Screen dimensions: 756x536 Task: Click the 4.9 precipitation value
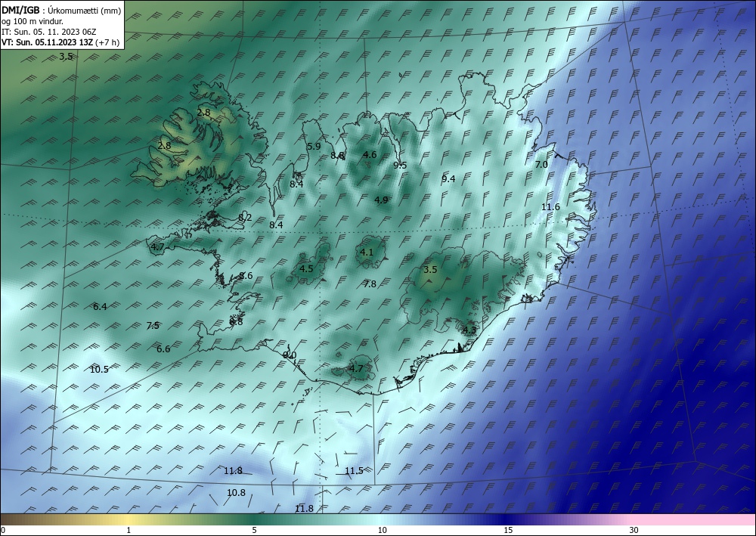[381, 200]
